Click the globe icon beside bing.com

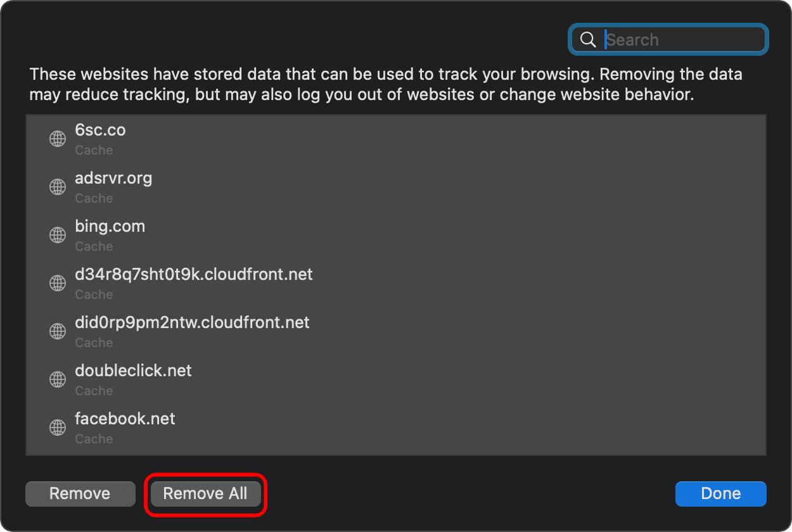[x=58, y=235]
